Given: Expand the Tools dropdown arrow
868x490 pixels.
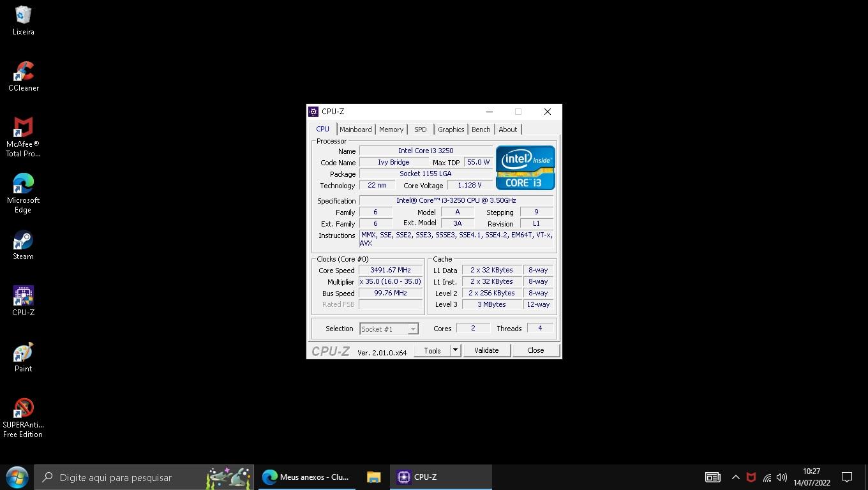Looking at the screenshot, I should point(455,350).
